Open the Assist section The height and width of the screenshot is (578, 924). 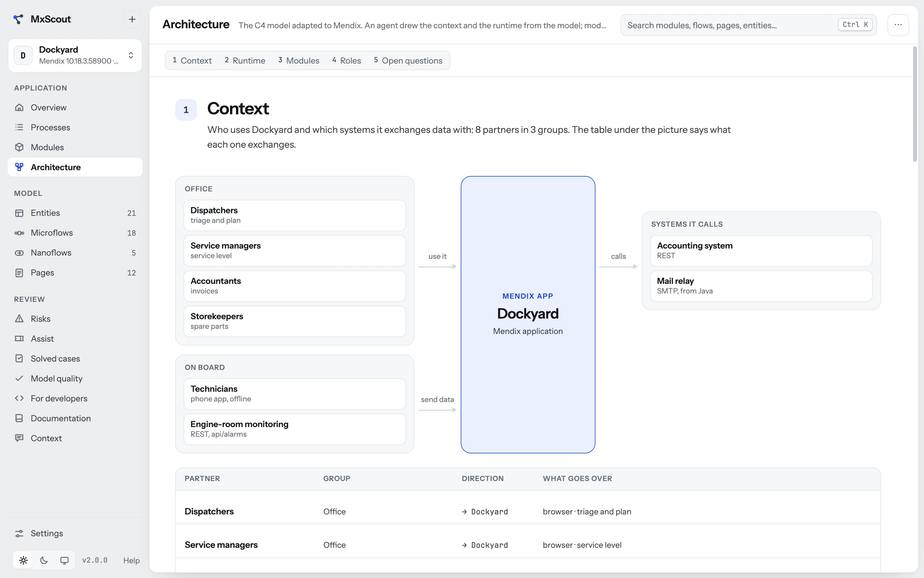75,339
